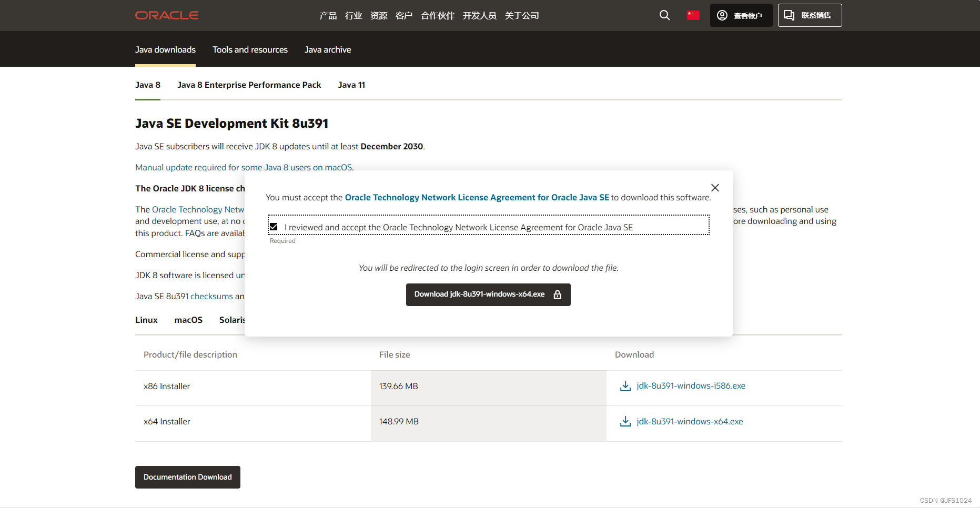The width and height of the screenshot is (980, 508).
Task: Open the 合作伙伴 menu
Action: coord(438,16)
